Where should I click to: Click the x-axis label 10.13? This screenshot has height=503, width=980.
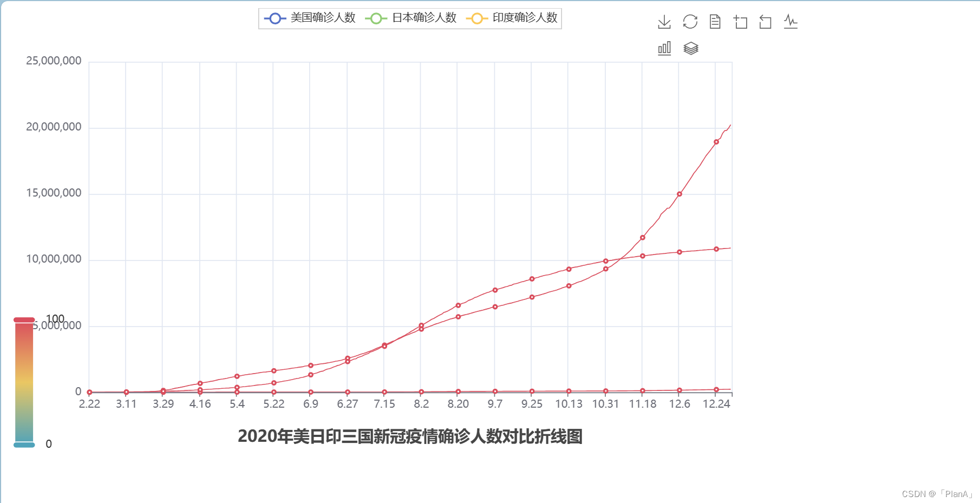[x=569, y=404]
